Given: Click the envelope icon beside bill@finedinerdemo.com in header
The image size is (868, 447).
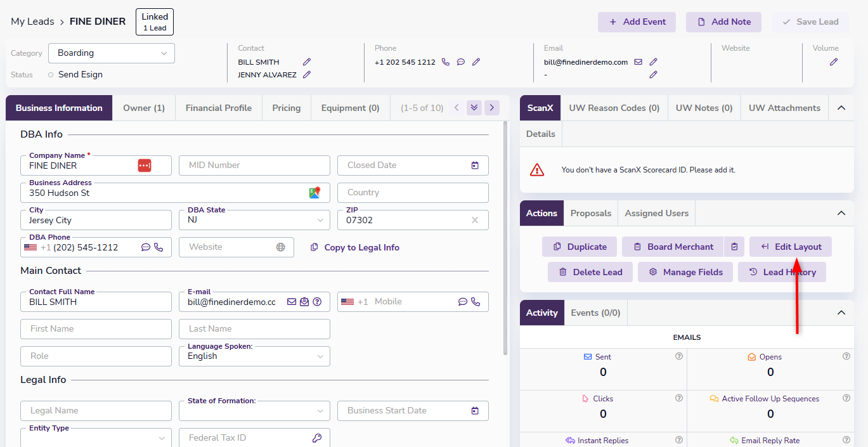Looking at the screenshot, I should (638, 62).
